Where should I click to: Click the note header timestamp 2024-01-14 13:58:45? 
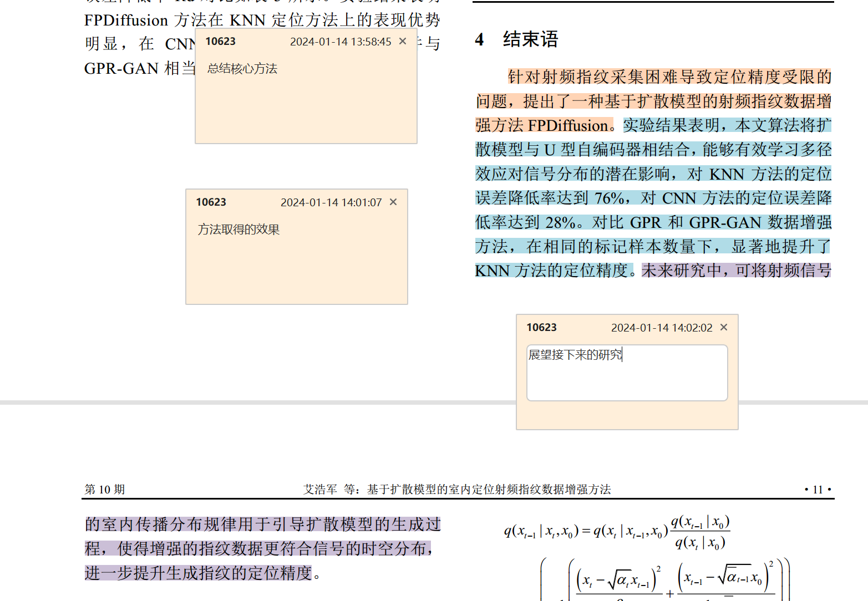pyautogui.click(x=341, y=42)
